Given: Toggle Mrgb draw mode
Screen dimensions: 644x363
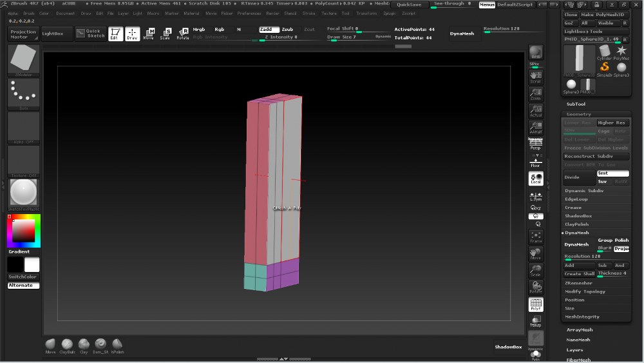Looking at the screenshot, I should click(199, 30).
